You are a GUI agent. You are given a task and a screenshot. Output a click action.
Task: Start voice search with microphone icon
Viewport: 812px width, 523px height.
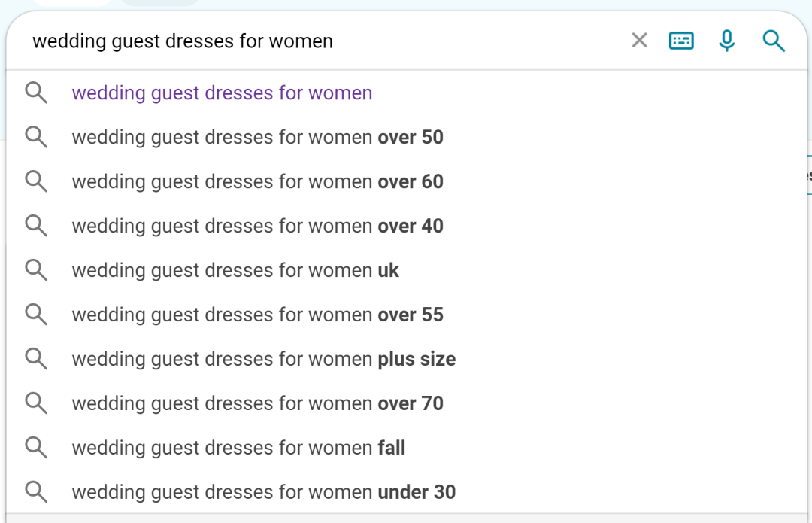726,41
